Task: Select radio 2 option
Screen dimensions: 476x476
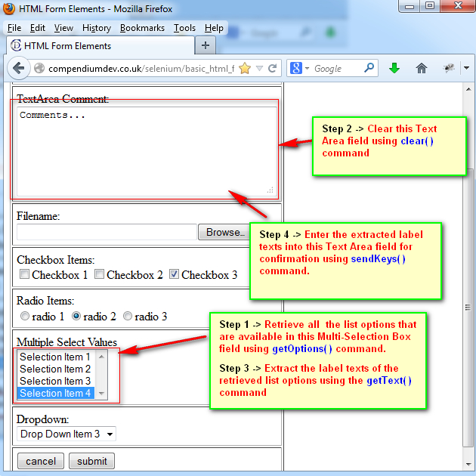Action: click(76, 316)
